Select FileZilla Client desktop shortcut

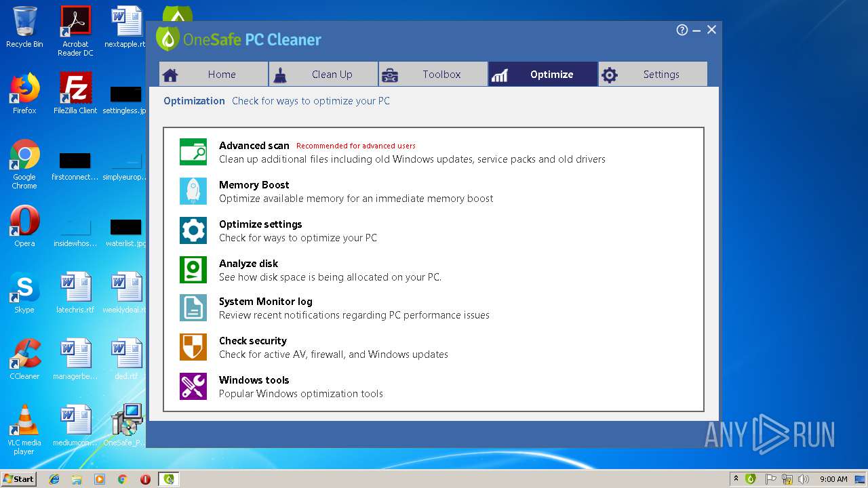click(75, 94)
